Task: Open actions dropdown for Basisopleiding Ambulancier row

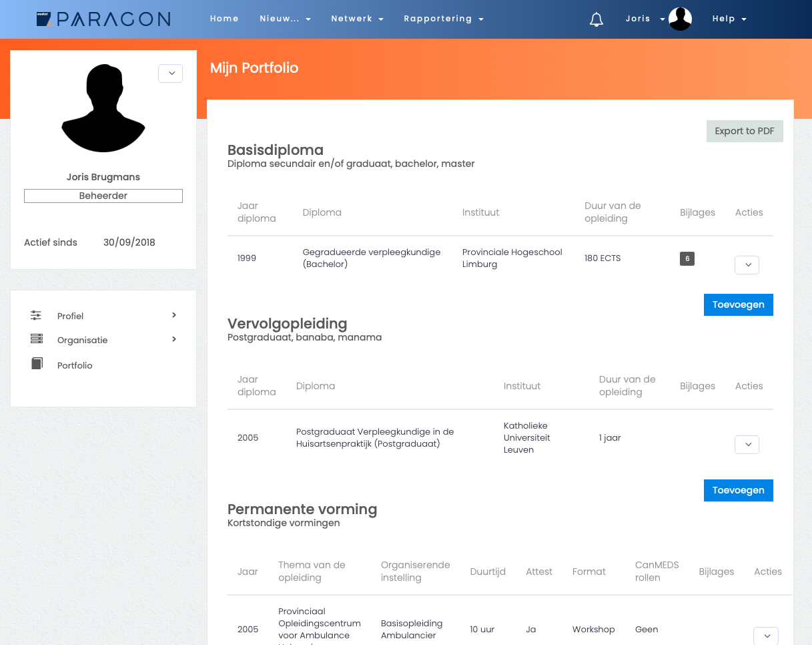Action: pyautogui.click(x=765, y=636)
